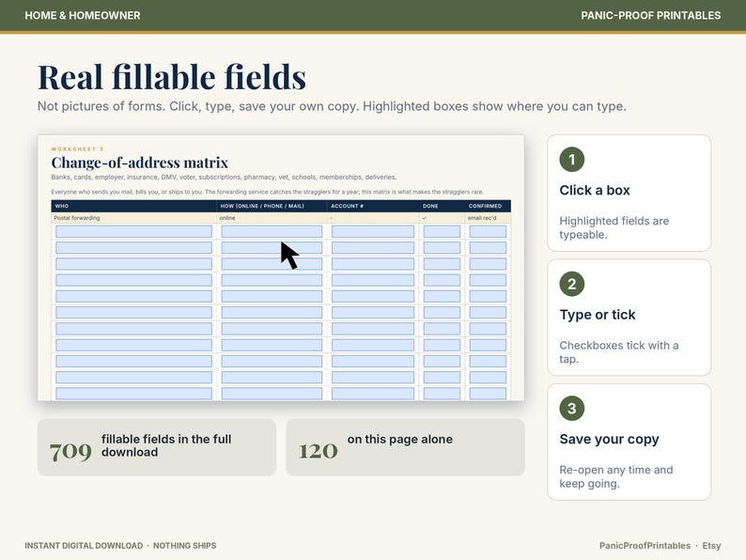Tick the first blank DONE box under the example row

click(x=442, y=232)
